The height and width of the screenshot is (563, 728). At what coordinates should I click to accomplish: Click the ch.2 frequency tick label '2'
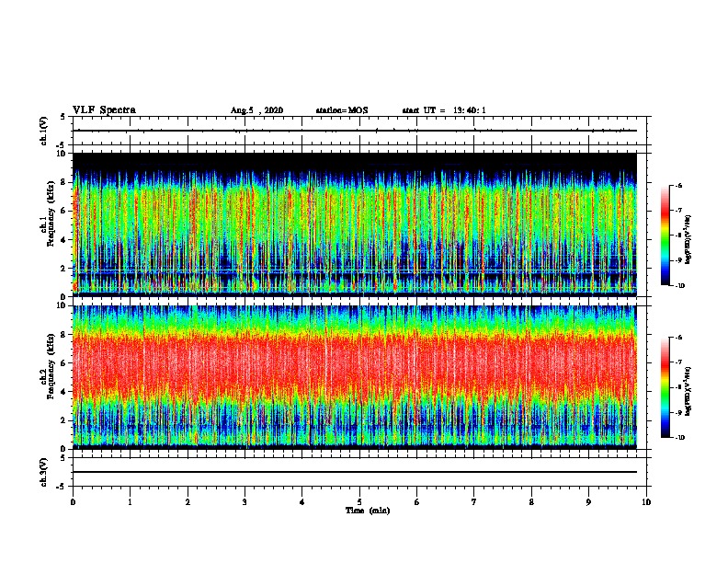[x=63, y=420]
